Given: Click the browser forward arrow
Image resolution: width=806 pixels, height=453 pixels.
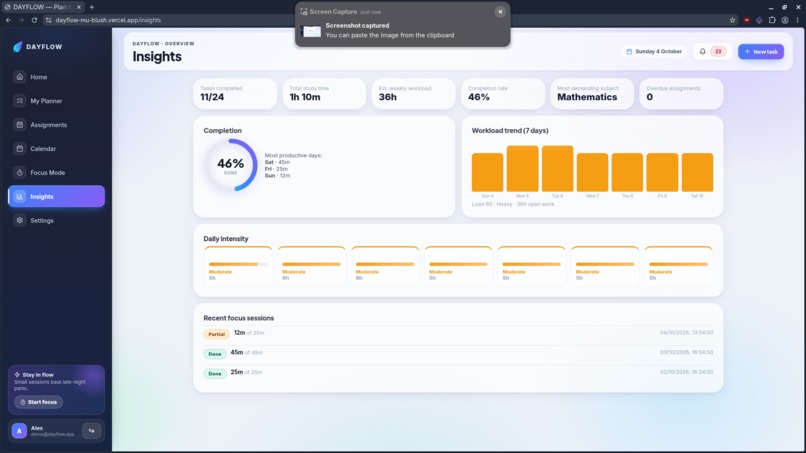Looking at the screenshot, I should pos(21,20).
